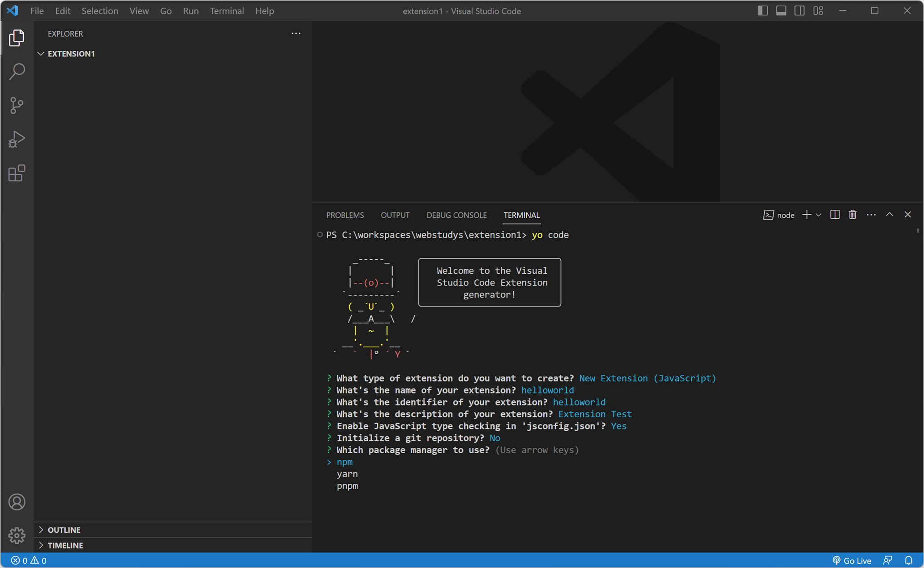Open the Manage gear menu
Viewport: 924px width, 568px height.
click(x=17, y=535)
